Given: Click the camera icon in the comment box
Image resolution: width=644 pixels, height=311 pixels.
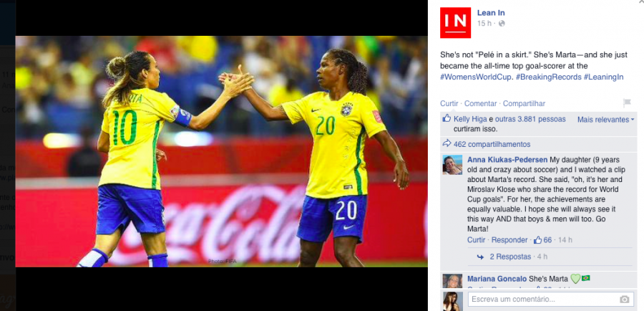Looking at the screenshot, I should [624, 299].
